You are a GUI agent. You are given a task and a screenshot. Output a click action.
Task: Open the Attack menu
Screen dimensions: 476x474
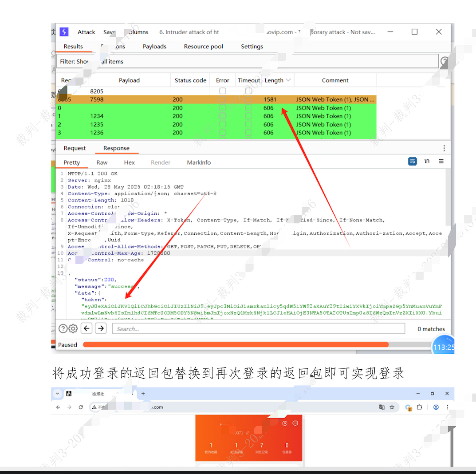[x=86, y=32]
